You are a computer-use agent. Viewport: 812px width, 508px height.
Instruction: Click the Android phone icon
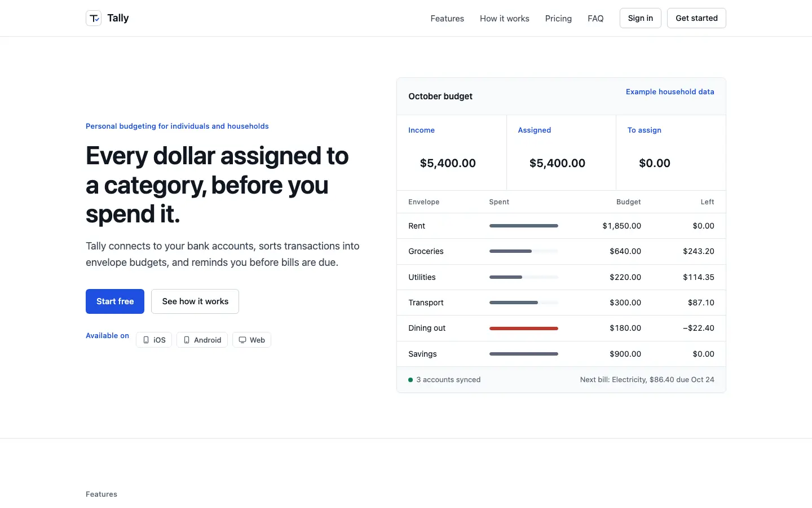[x=187, y=340]
